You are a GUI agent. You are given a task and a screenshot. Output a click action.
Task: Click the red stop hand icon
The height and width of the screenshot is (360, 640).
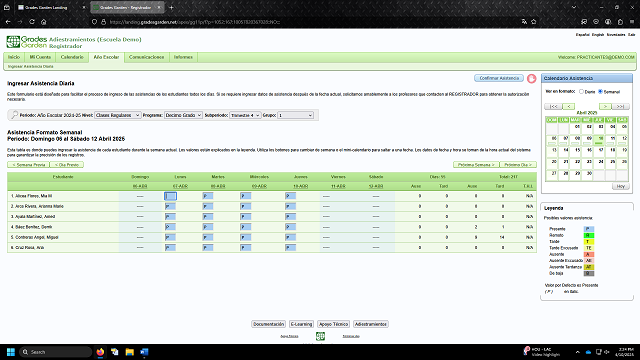[531, 79]
